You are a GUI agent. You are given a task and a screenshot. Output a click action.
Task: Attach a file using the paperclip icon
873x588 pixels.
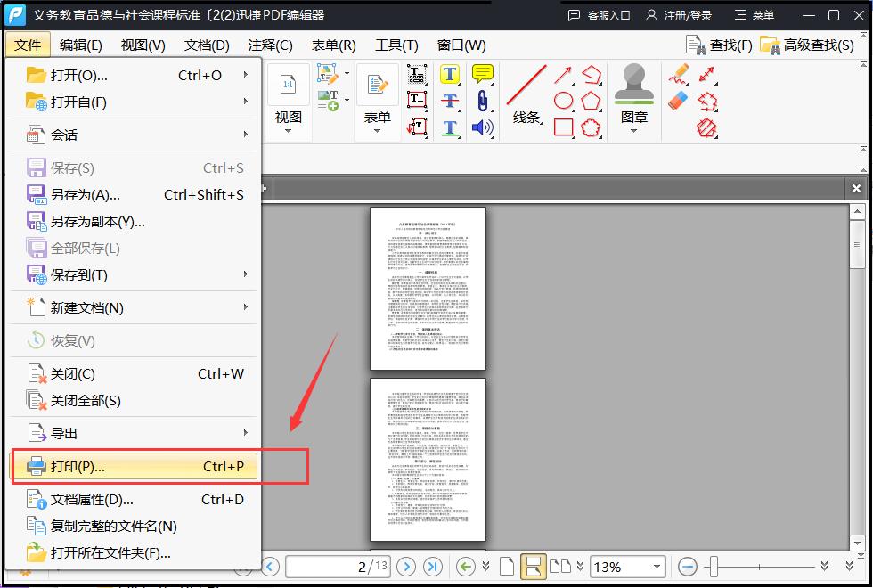[x=481, y=100]
